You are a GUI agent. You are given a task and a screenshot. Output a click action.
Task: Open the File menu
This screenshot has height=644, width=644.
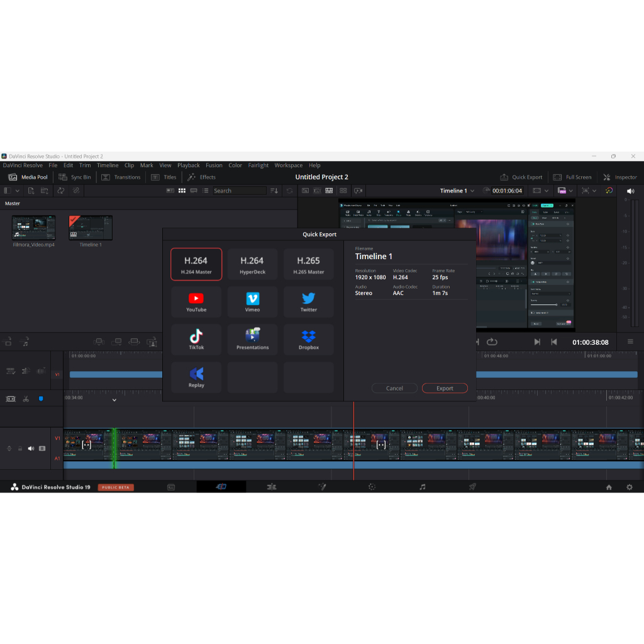click(53, 165)
